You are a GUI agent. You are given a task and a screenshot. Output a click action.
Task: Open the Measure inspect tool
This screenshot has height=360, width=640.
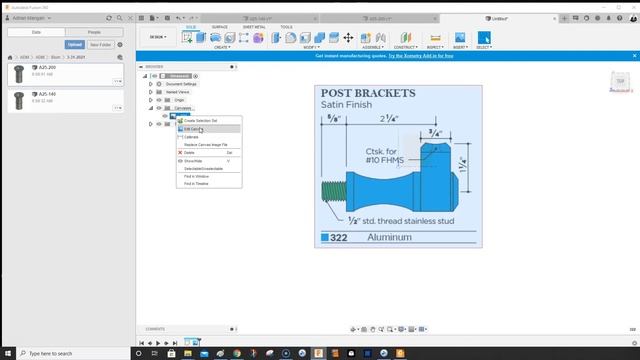point(435,38)
